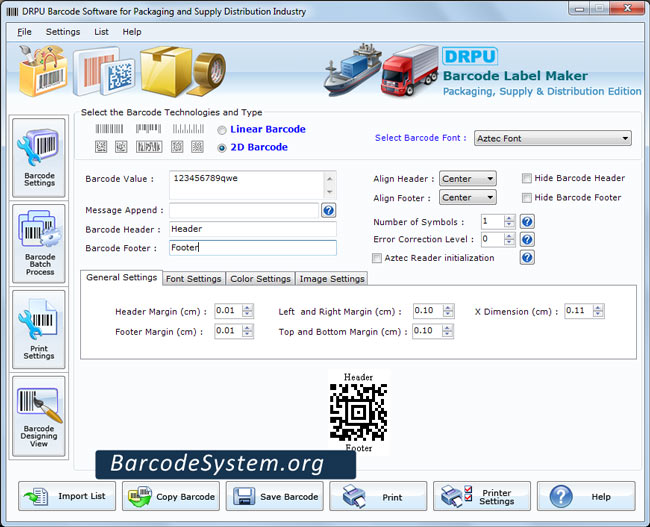Viewport: 650px width, 527px height.
Task: Click the Barcode Footer field
Action: pos(253,248)
